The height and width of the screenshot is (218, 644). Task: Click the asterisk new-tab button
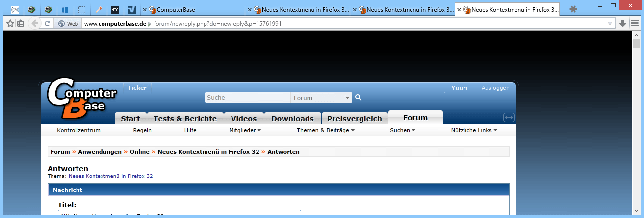tap(573, 9)
